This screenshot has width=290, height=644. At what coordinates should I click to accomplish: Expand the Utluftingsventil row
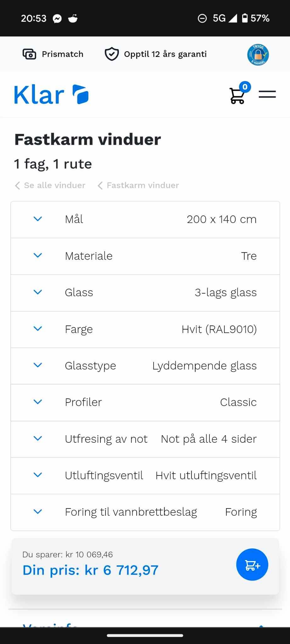coord(37,475)
